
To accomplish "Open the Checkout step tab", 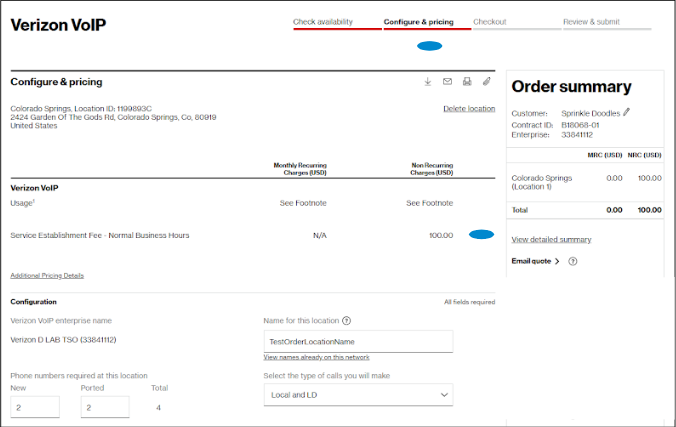I will 490,22.
